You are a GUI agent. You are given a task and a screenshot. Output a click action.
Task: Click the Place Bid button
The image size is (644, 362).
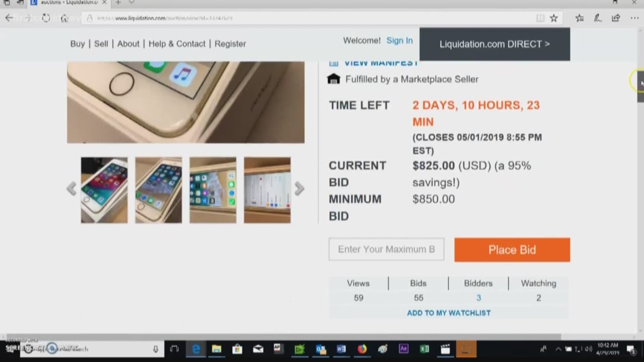point(512,249)
